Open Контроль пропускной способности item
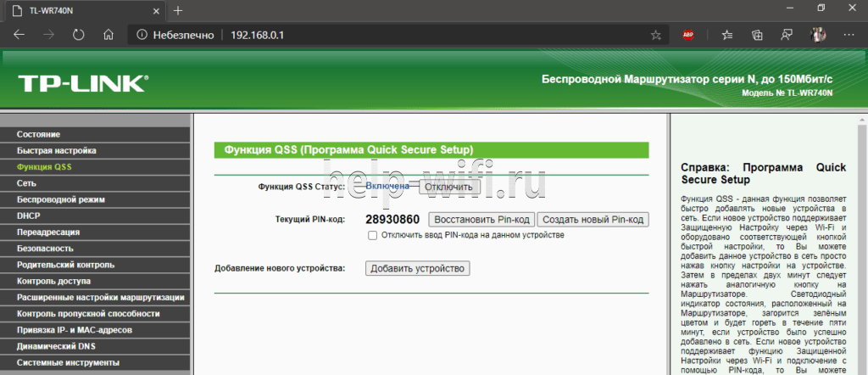868x375 pixels. [95, 314]
